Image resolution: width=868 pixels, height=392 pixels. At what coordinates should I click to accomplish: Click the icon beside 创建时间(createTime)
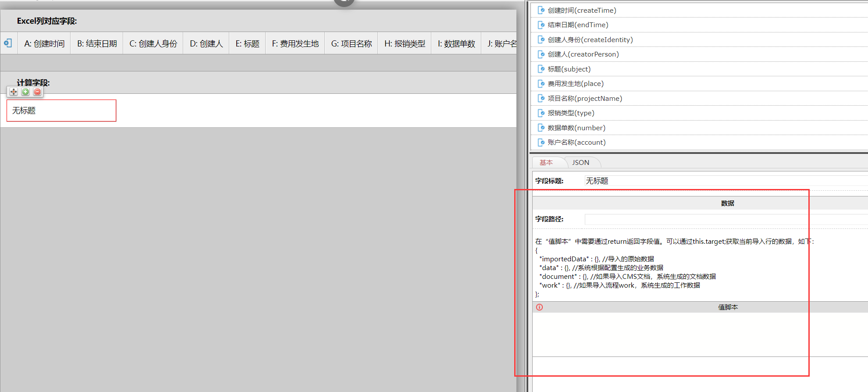point(541,10)
